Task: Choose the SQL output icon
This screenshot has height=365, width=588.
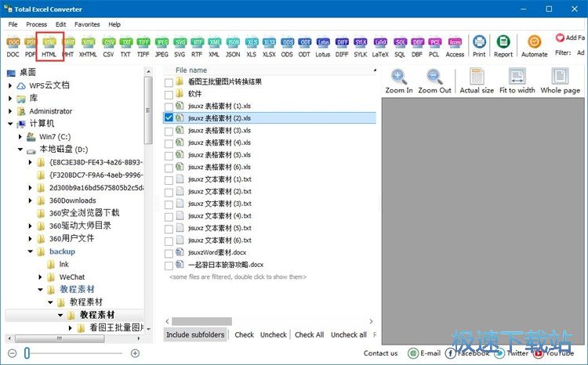Action: coord(400,47)
